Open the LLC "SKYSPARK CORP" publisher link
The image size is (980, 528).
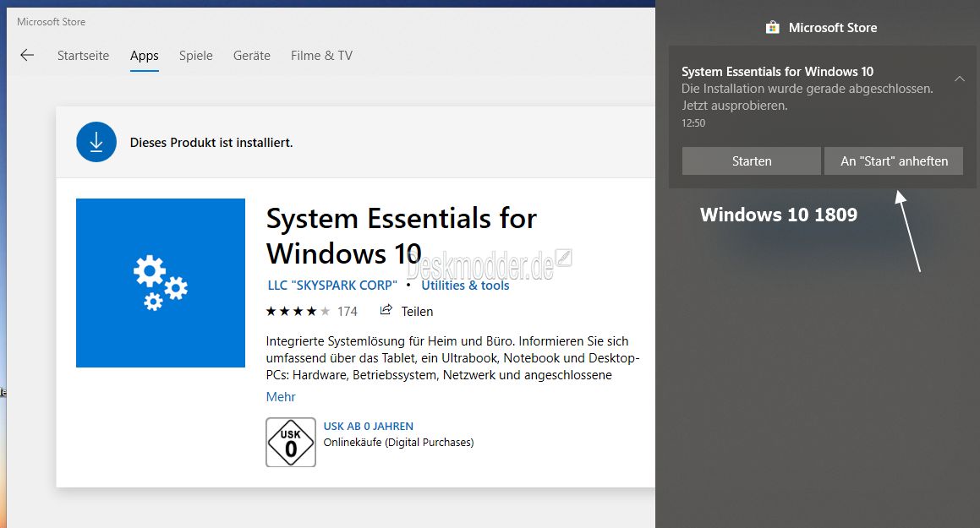point(332,286)
